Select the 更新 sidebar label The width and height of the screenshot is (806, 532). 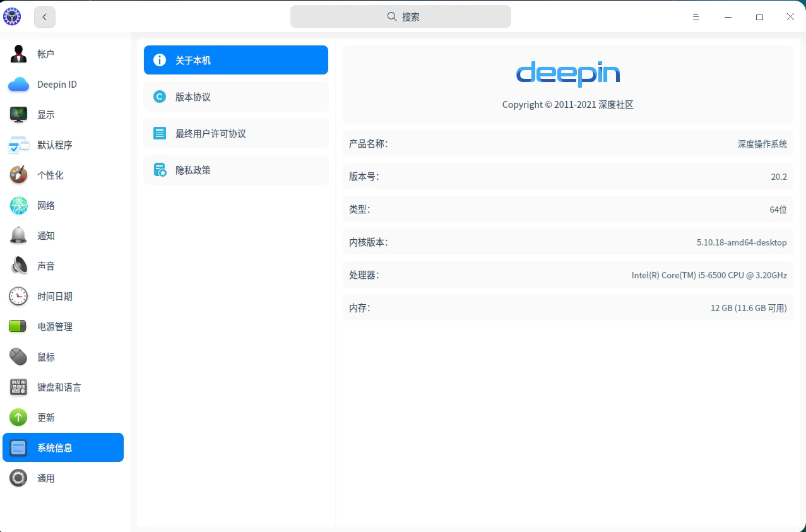pos(46,418)
